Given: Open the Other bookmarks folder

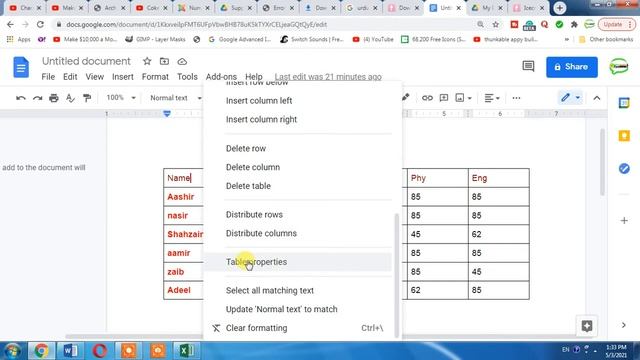Looking at the screenshot, I should point(606,40).
